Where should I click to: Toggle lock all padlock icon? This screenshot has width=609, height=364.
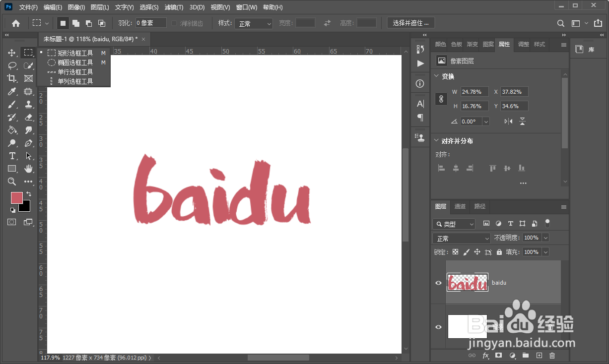click(499, 252)
